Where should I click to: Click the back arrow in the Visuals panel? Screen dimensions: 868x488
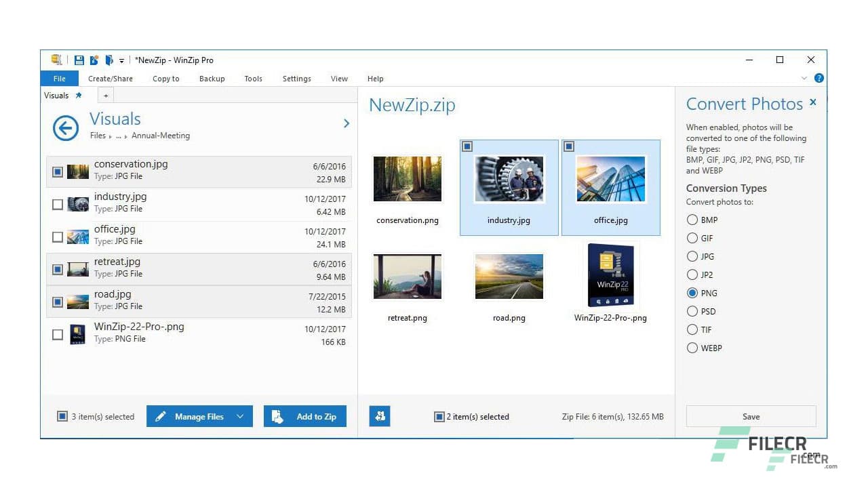point(65,128)
